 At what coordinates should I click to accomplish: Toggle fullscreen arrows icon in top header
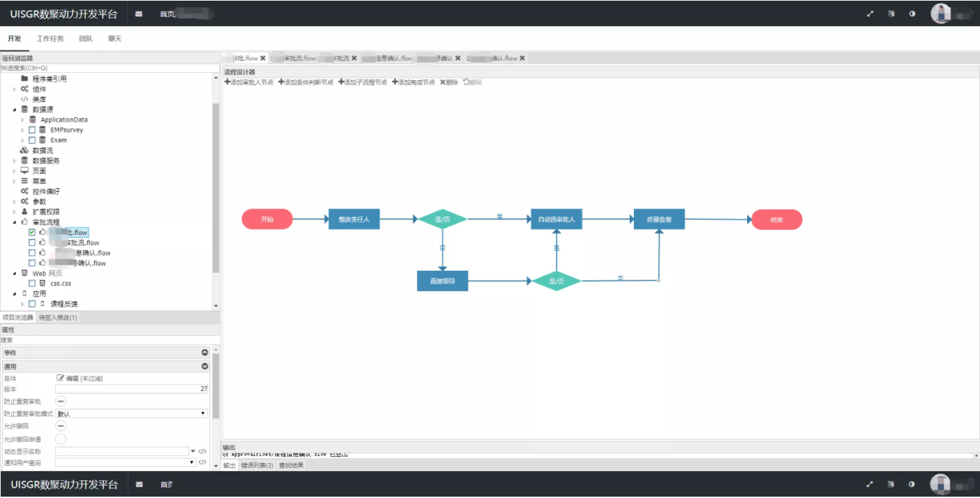870,14
